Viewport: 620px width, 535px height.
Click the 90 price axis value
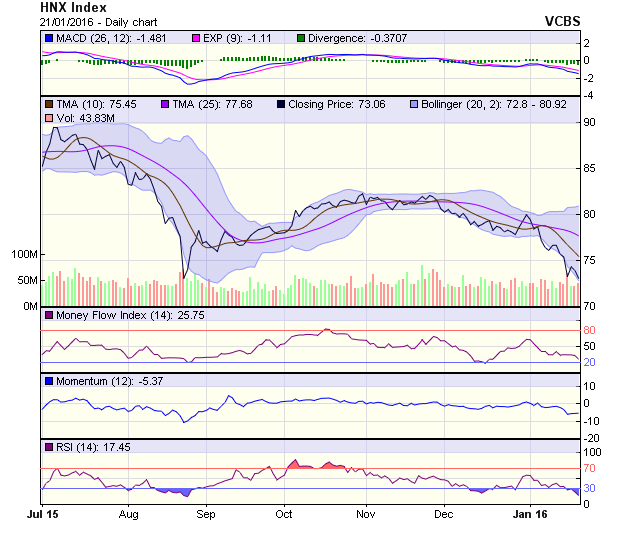591,122
